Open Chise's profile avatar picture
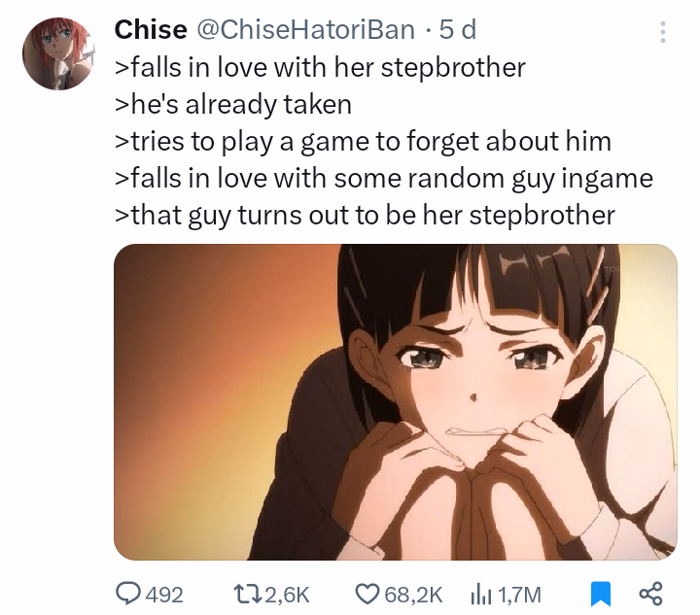700x615 pixels. 58,53
